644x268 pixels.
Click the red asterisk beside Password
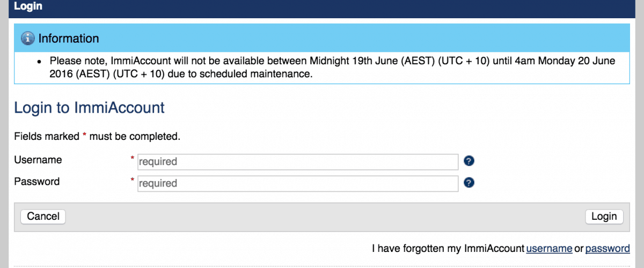click(133, 181)
